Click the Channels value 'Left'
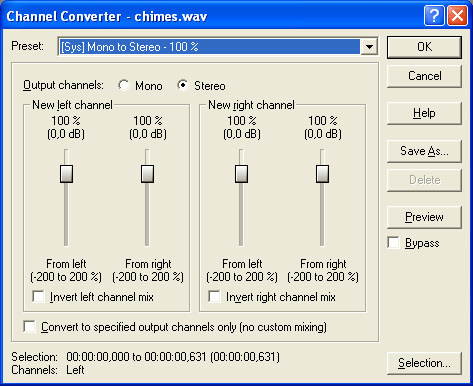473x386 pixels. (75, 370)
